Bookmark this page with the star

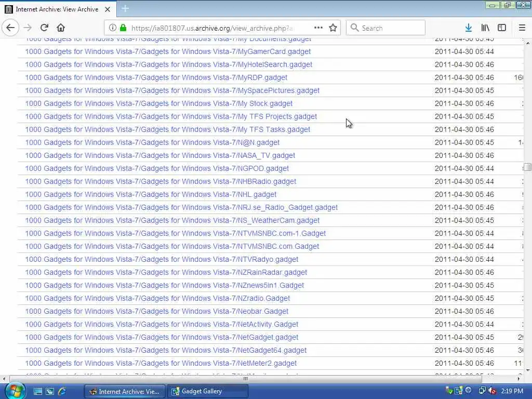(333, 28)
